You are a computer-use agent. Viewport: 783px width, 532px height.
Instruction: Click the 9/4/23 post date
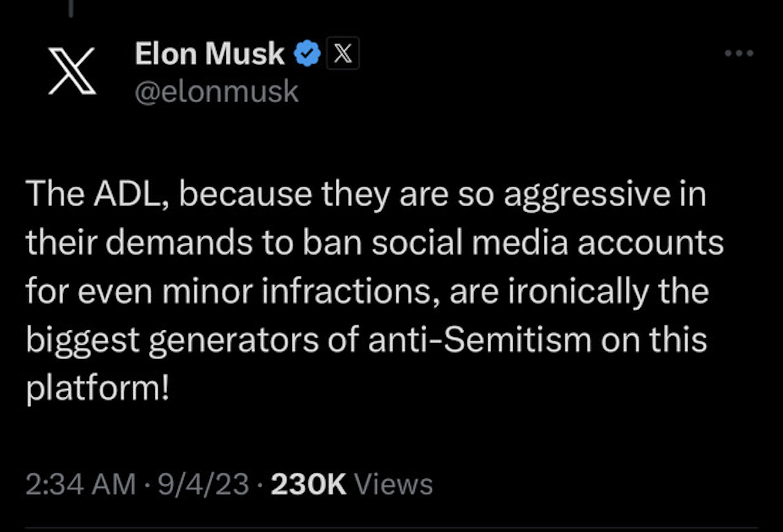pos(203,484)
